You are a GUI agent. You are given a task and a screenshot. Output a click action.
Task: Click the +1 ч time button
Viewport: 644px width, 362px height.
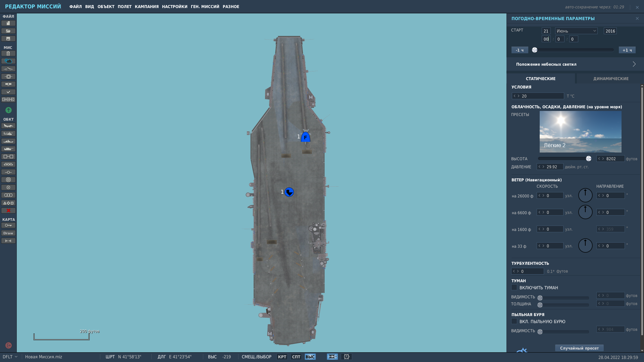point(627,50)
